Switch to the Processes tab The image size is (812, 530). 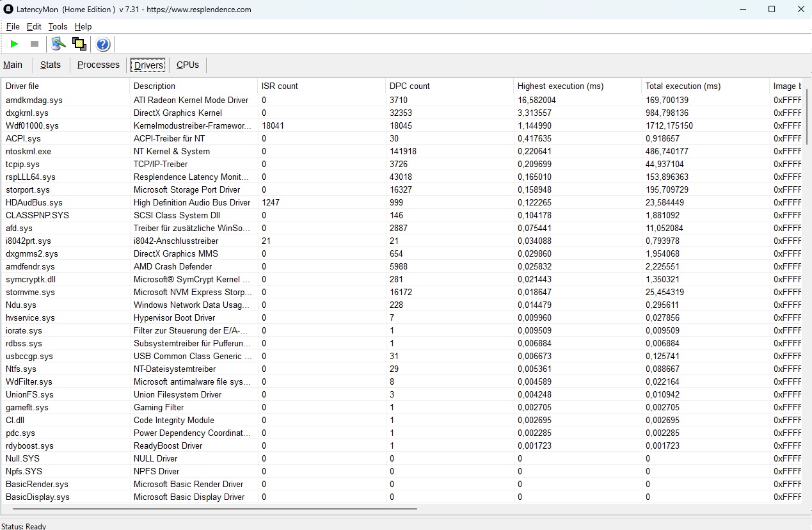[99, 65]
